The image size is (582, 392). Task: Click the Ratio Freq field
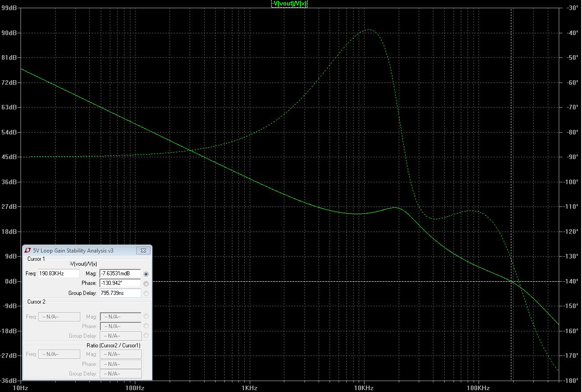[x=59, y=354]
